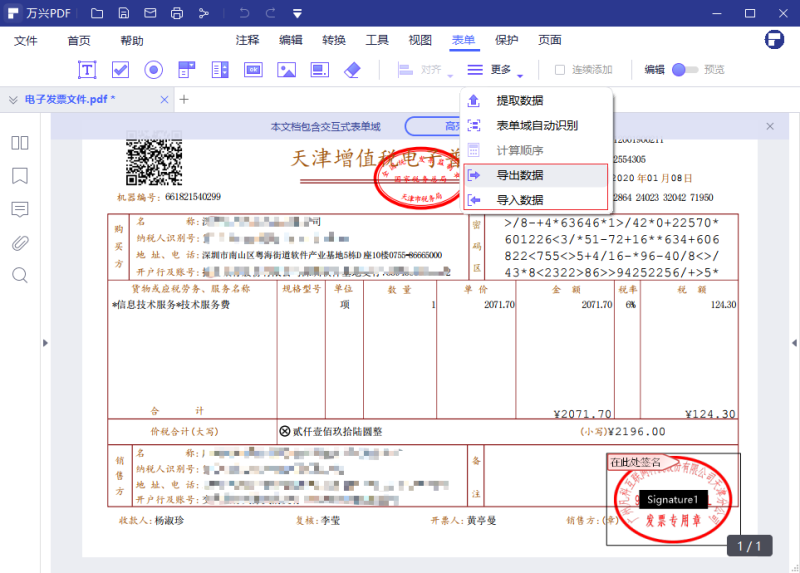Toggle the 编辑/预览 switch
The width and height of the screenshot is (800, 573).
684,70
